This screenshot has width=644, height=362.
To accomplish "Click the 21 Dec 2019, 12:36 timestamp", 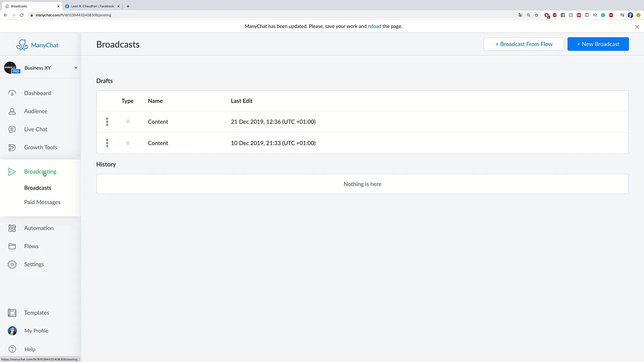I will pos(273,122).
